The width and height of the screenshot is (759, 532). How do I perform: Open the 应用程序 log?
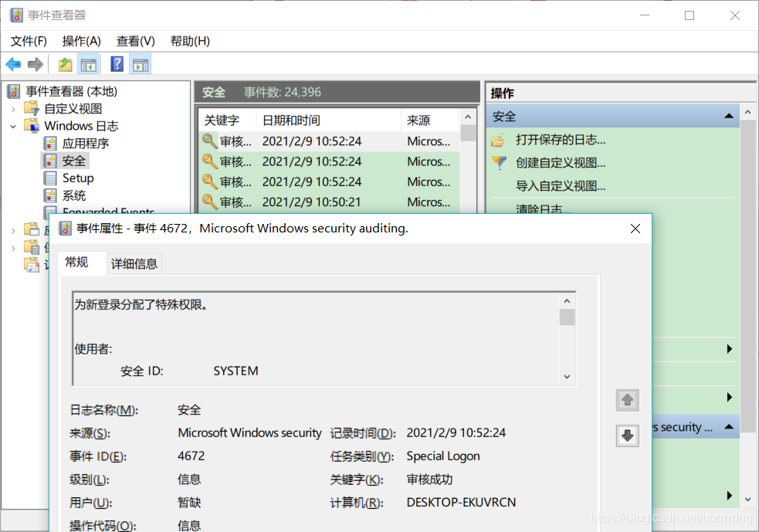pos(85,144)
